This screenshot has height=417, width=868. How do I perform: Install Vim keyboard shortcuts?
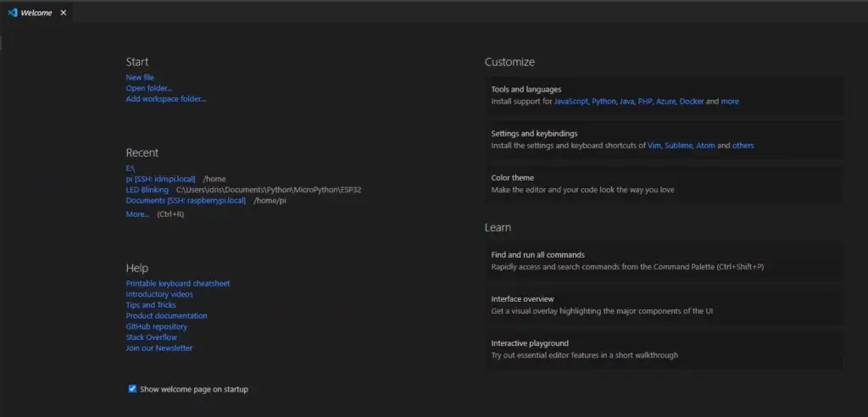click(x=654, y=146)
